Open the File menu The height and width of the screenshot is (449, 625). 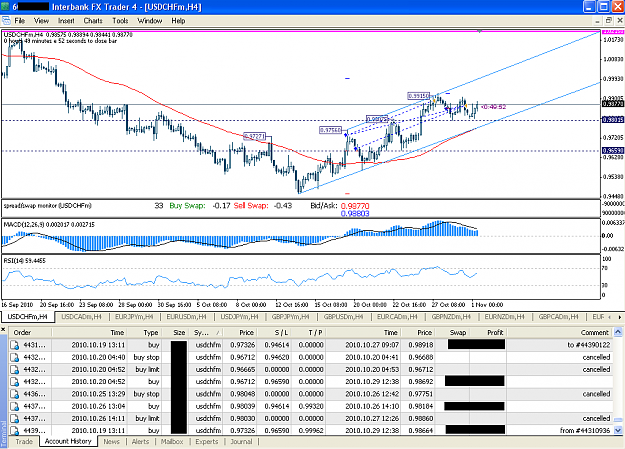click(20, 21)
